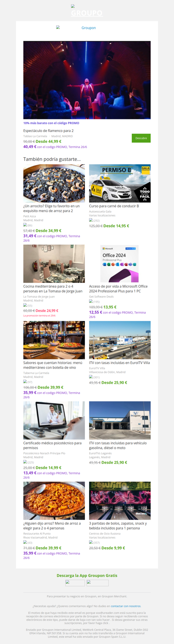Open 'ITV con tasas incluidas en EuroITV Villa'
174x644 pixels.
pos(120,363)
